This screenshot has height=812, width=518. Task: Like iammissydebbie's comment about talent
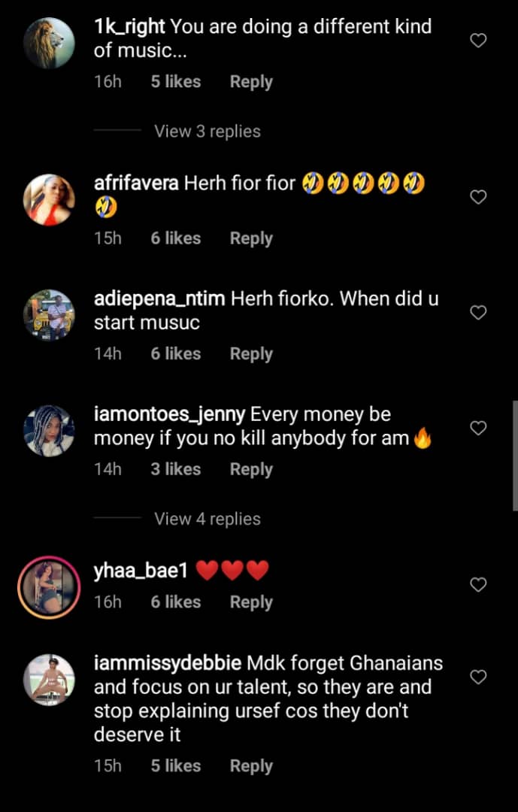tap(478, 677)
